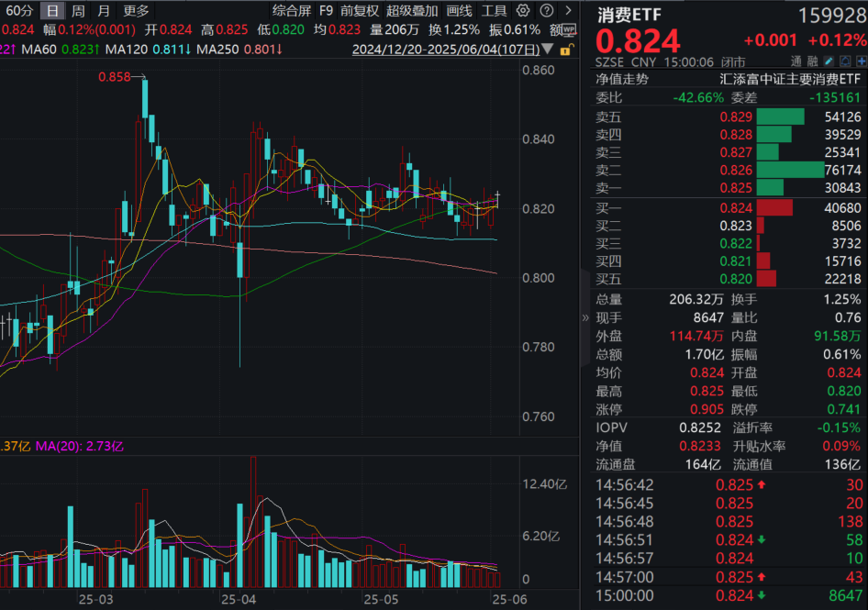The image size is (868, 610).
Task: Click the F9 comprehensive screen button
Action: 327,10
